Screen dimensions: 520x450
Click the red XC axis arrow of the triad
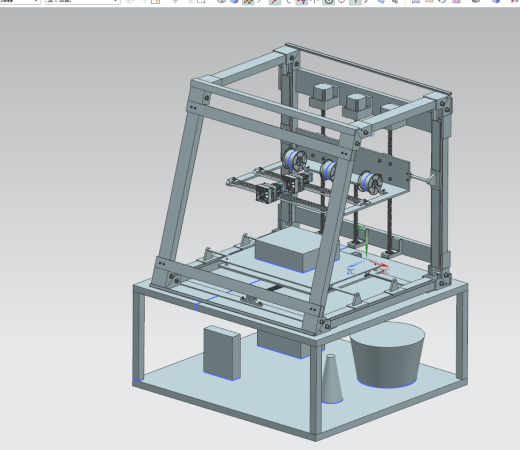(378, 264)
